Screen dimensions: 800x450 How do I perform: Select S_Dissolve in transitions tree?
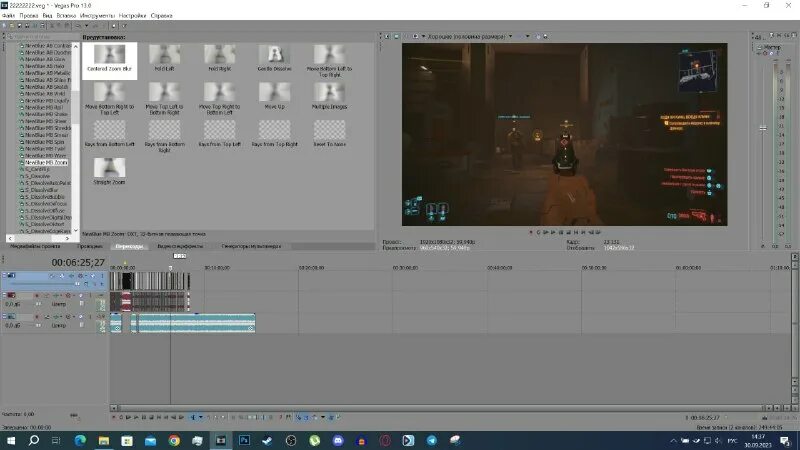pos(38,176)
